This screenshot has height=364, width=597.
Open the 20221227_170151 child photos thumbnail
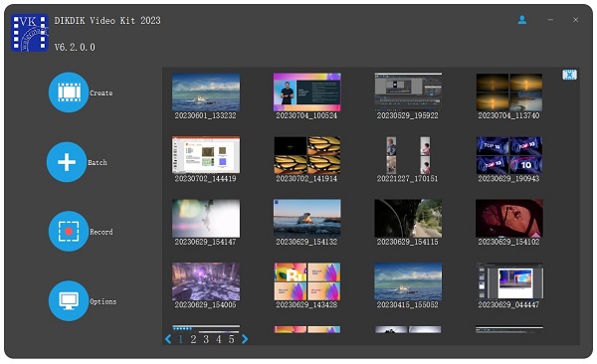click(x=408, y=155)
